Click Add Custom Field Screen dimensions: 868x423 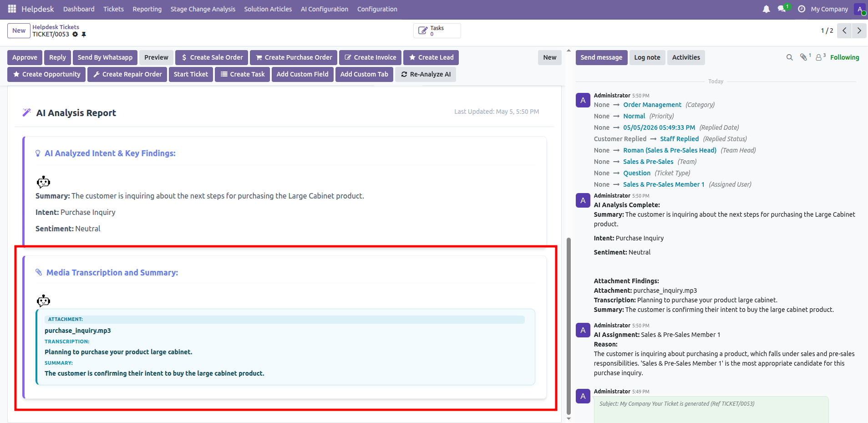click(x=302, y=74)
